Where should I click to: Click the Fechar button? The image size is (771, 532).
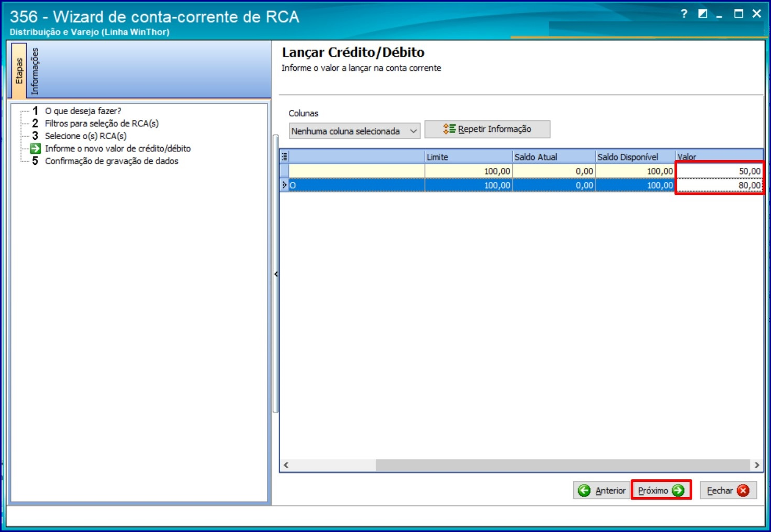(x=728, y=490)
